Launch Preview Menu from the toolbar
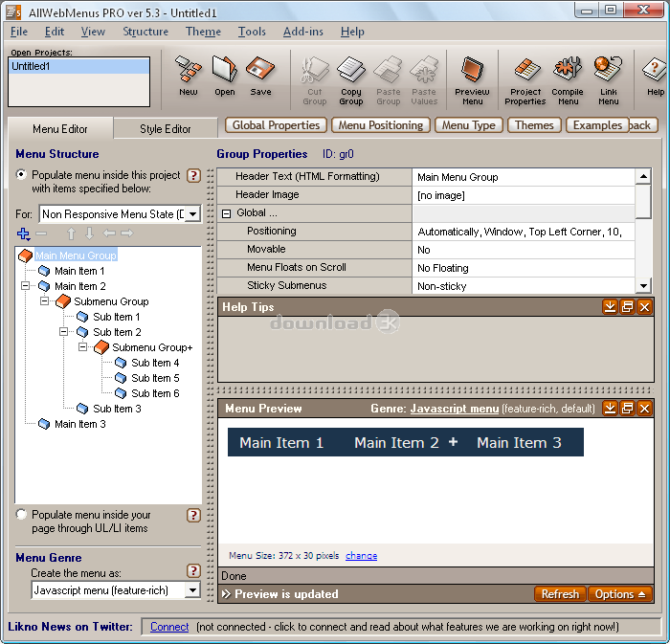The width and height of the screenshot is (670, 644). 472,80
